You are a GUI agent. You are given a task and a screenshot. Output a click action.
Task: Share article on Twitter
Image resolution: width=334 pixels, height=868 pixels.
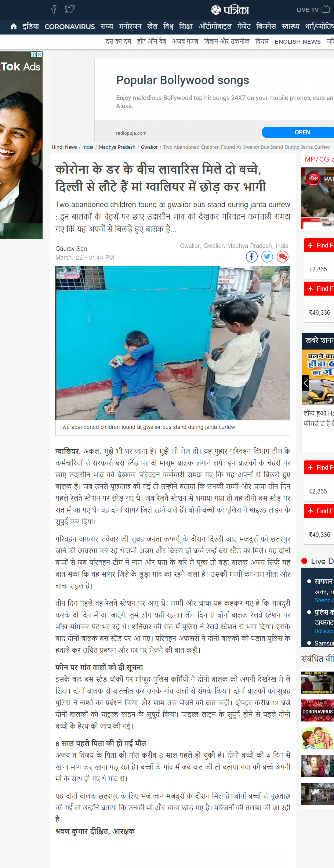[x=267, y=257]
